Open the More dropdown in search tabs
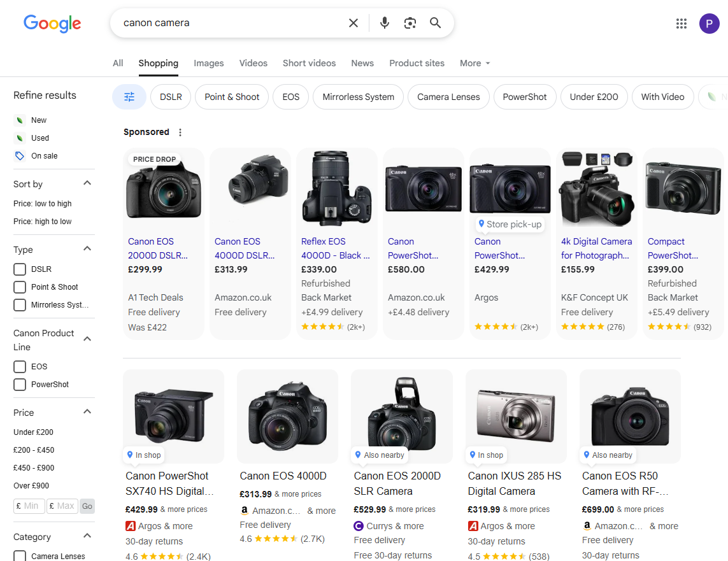Viewport: 728px width, 561px height. [475, 63]
